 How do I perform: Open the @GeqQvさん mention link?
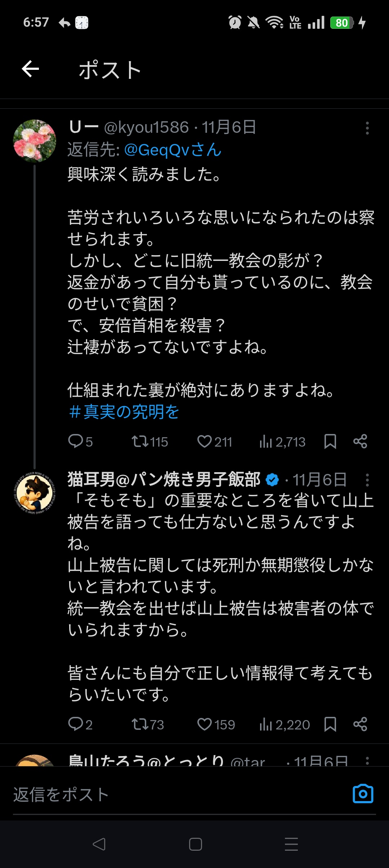[x=173, y=150]
